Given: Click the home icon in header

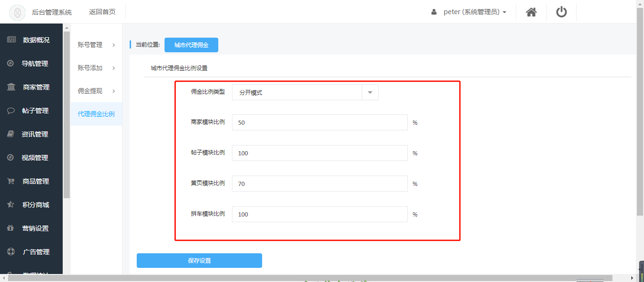Looking at the screenshot, I should pos(531,12).
